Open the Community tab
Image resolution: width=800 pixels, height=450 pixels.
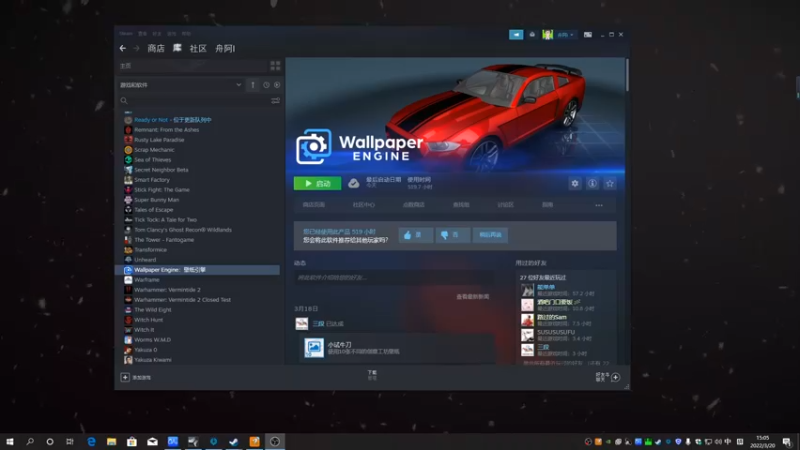click(198, 48)
